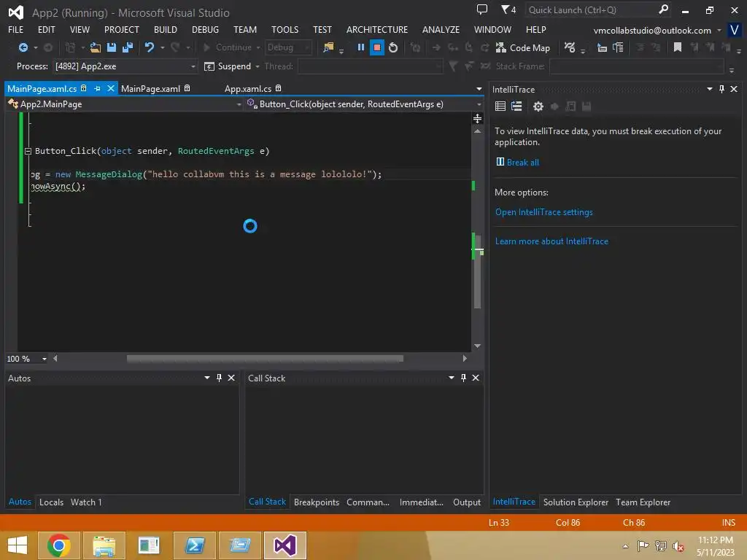
Task: Save the current file with the disk icon
Action: tap(112, 47)
